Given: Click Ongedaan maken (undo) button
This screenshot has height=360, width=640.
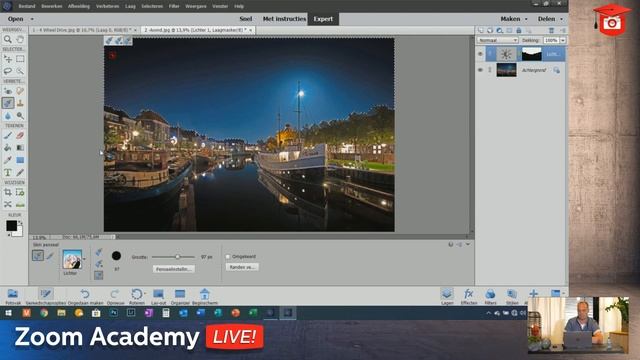Looking at the screenshot, I should point(85,296).
